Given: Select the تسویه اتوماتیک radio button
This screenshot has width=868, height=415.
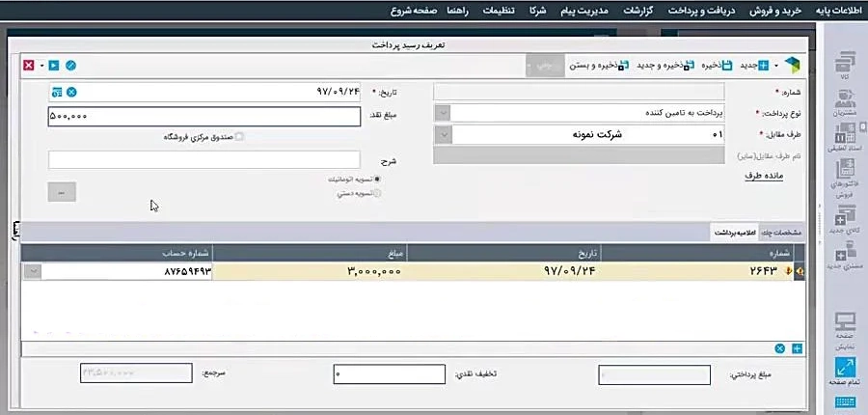Looking at the screenshot, I should tap(377, 179).
